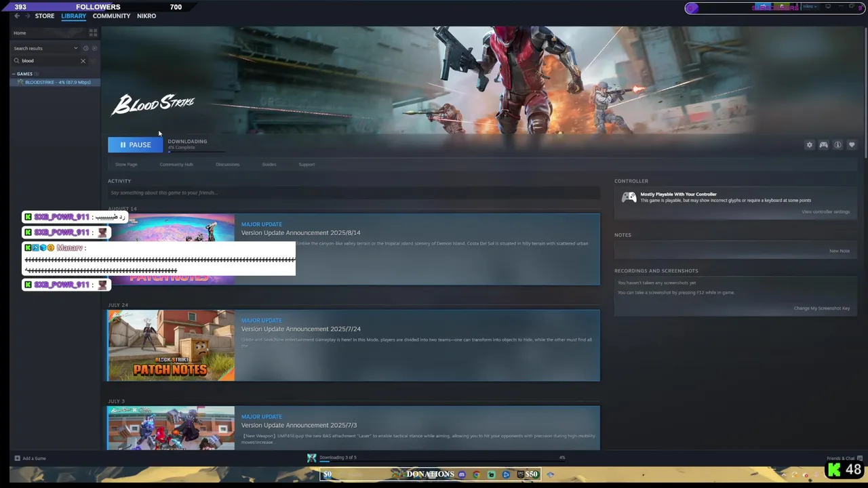Viewport: 868px width, 488px height.
Task: Click the Discord taskbar icon
Action: click(x=462, y=474)
